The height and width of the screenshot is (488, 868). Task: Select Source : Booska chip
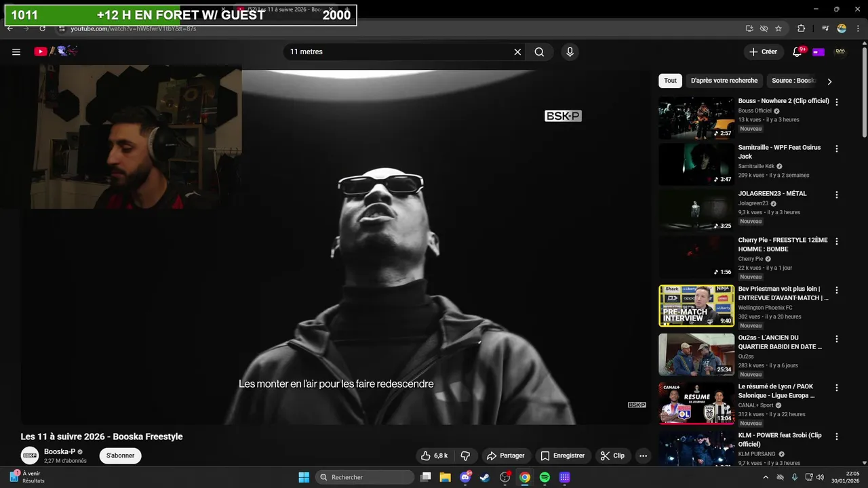click(792, 81)
